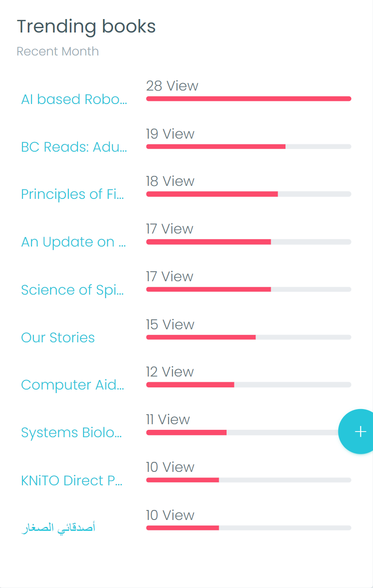Open the Systems Biolo... book link
The height and width of the screenshot is (588, 373).
pos(71,432)
